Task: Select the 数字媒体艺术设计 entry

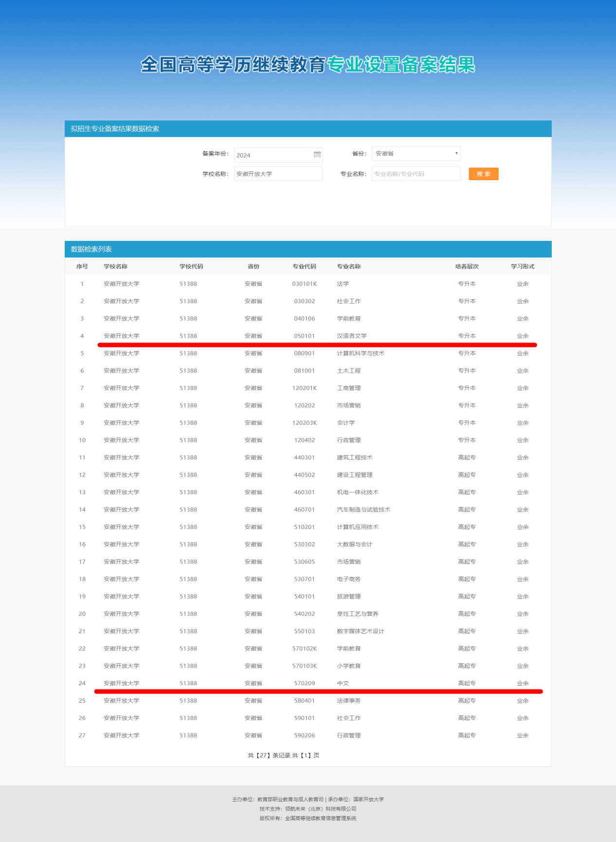Action: point(360,631)
